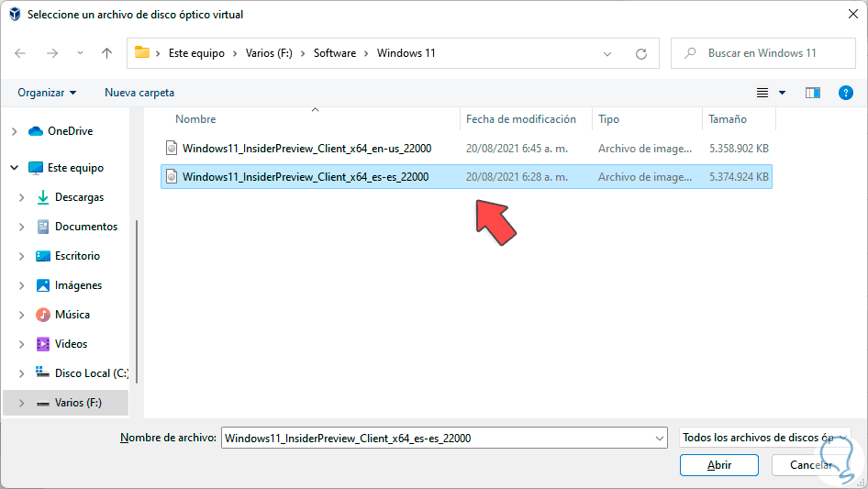The height and width of the screenshot is (489, 868).
Task: Click the en-us ISO file icon
Action: 172,148
